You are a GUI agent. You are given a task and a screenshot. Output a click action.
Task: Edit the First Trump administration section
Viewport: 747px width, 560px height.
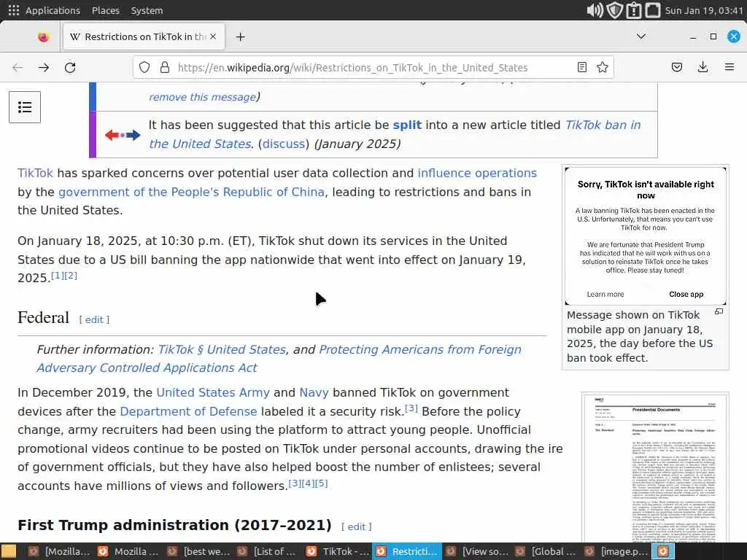356,526
